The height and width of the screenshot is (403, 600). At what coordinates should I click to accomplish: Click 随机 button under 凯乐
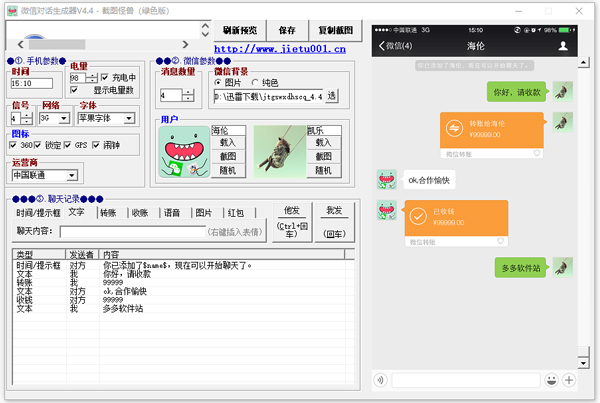tap(323, 170)
